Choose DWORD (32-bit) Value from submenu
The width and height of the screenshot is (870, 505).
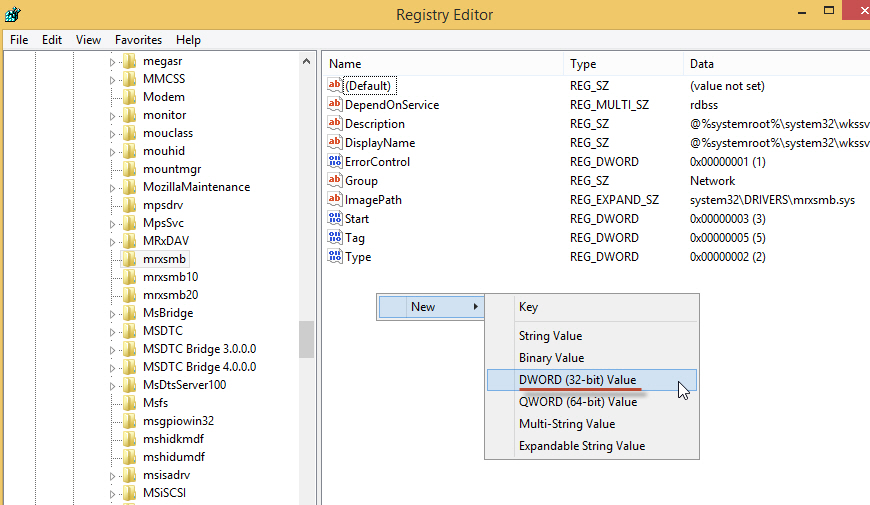(577, 380)
